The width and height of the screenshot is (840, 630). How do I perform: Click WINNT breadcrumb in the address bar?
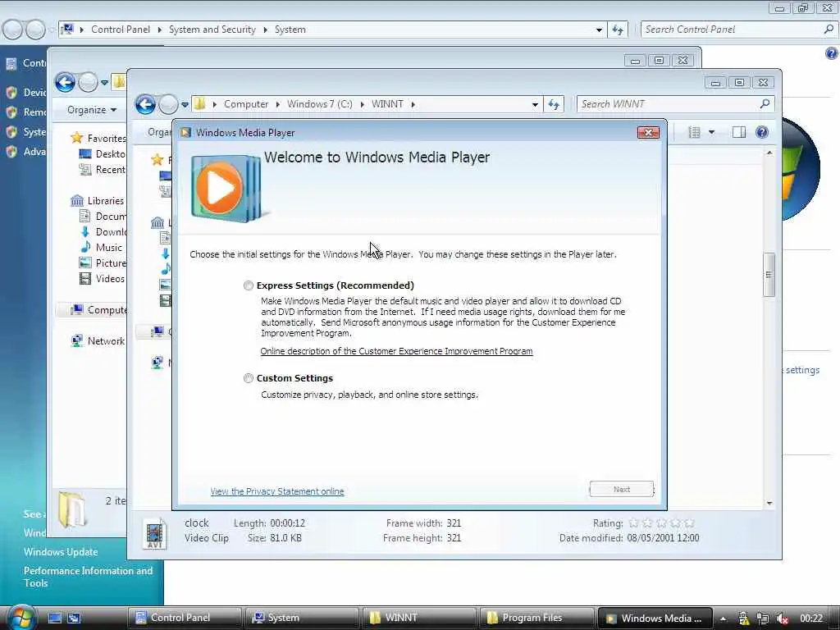pos(387,104)
